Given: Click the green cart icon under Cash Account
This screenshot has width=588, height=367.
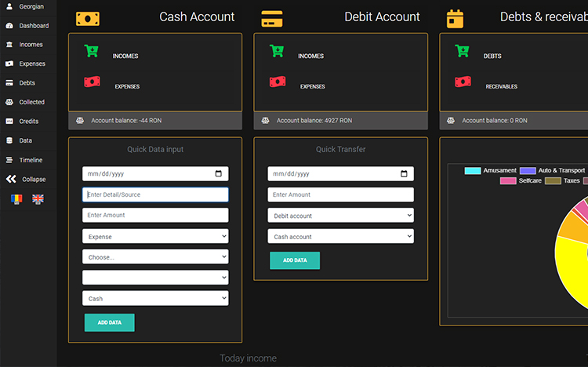Looking at the screenshot, I should pos(92,52).
